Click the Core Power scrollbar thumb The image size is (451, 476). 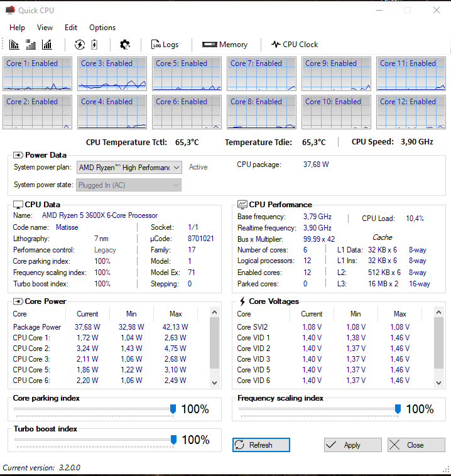[214, 343]
